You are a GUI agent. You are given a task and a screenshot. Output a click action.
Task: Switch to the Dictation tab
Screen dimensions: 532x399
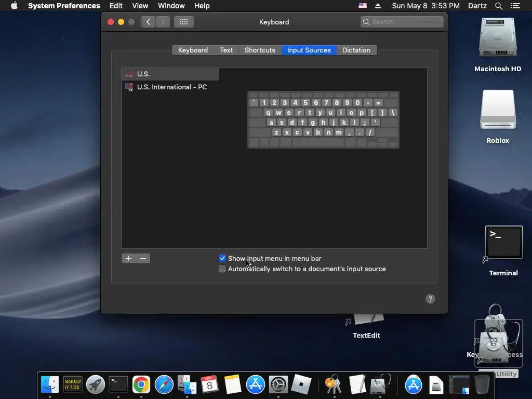356,50
